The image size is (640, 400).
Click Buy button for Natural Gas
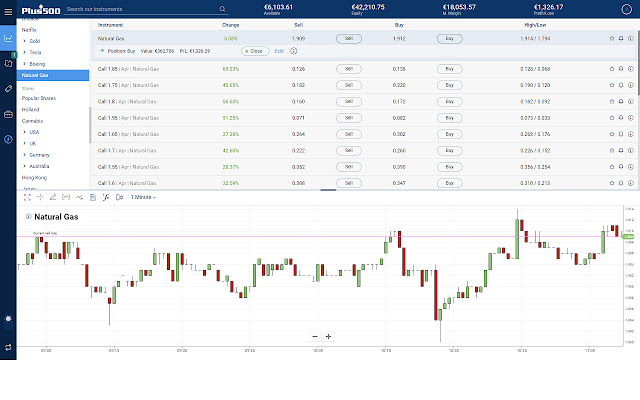(449, 38)
